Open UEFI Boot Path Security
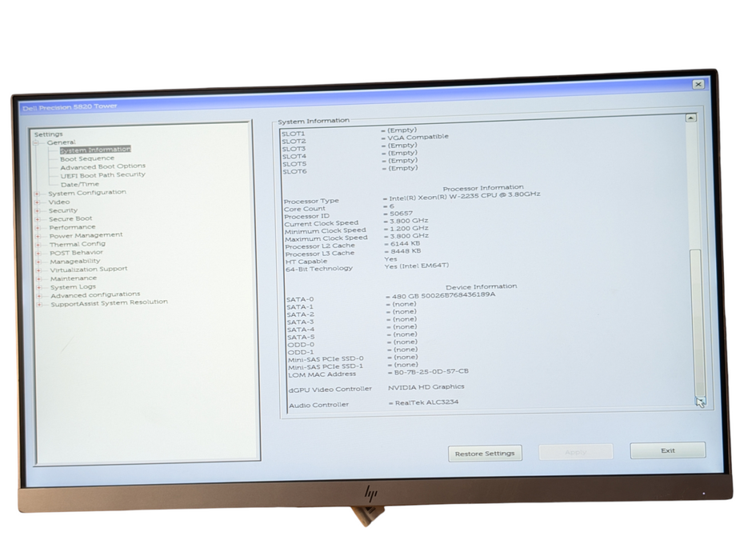This screenshot has width=744, height=560. click(x=102, y=175)
